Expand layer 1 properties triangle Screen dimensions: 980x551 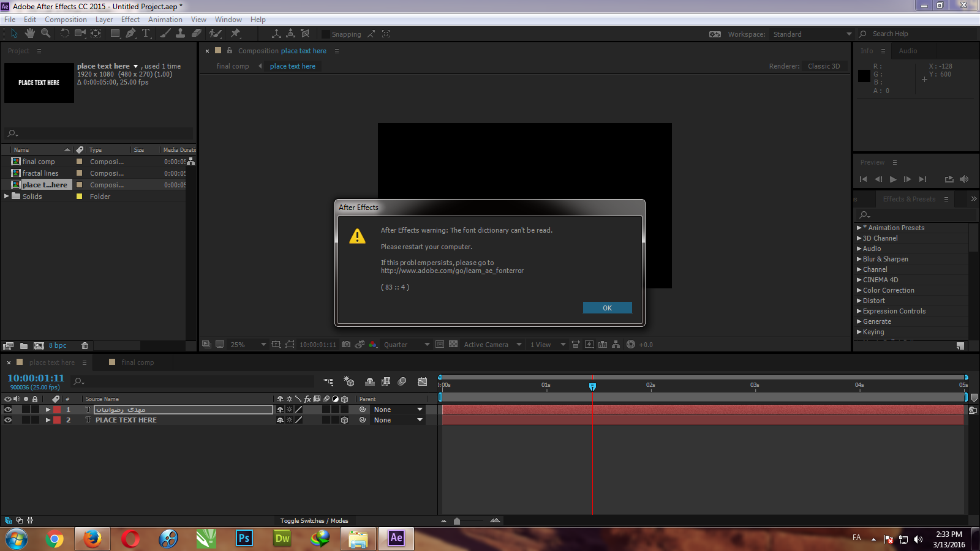(x=48, y=410)
